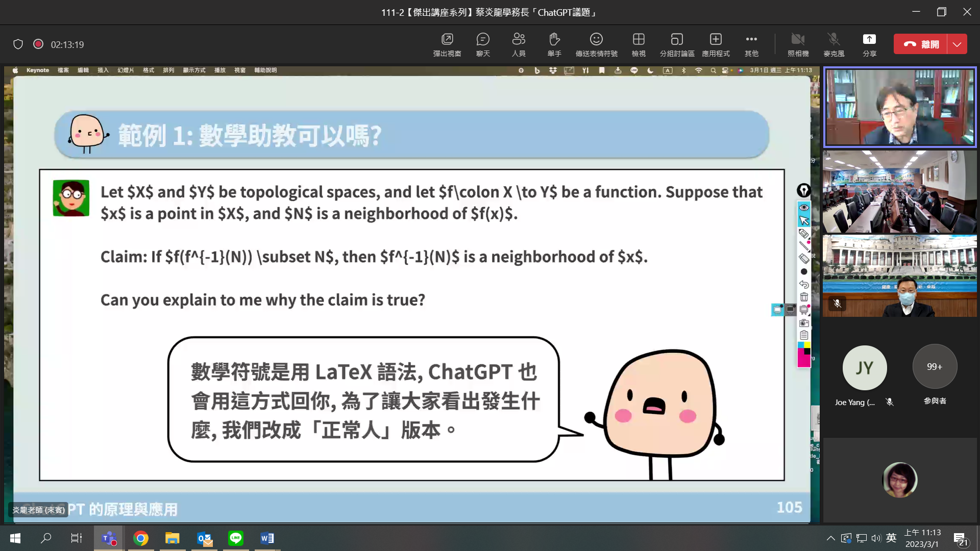Click the JY Joe Yang avatar
The image size is (980, 551).
click(x=864, y=367)
